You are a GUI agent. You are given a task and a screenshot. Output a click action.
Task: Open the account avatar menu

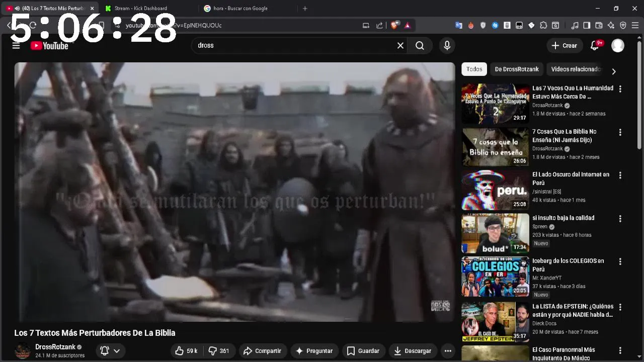pyautogui.click(x=618, y=46)
